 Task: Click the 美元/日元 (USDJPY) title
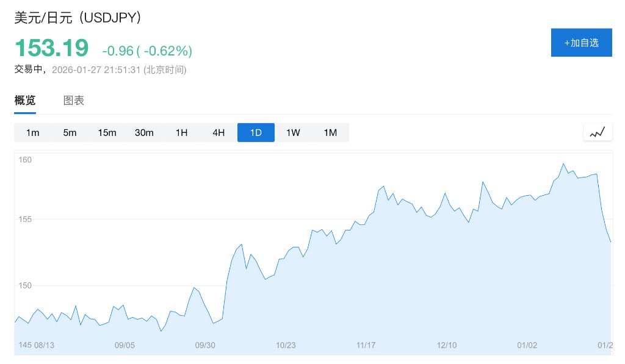click(79, 18)
